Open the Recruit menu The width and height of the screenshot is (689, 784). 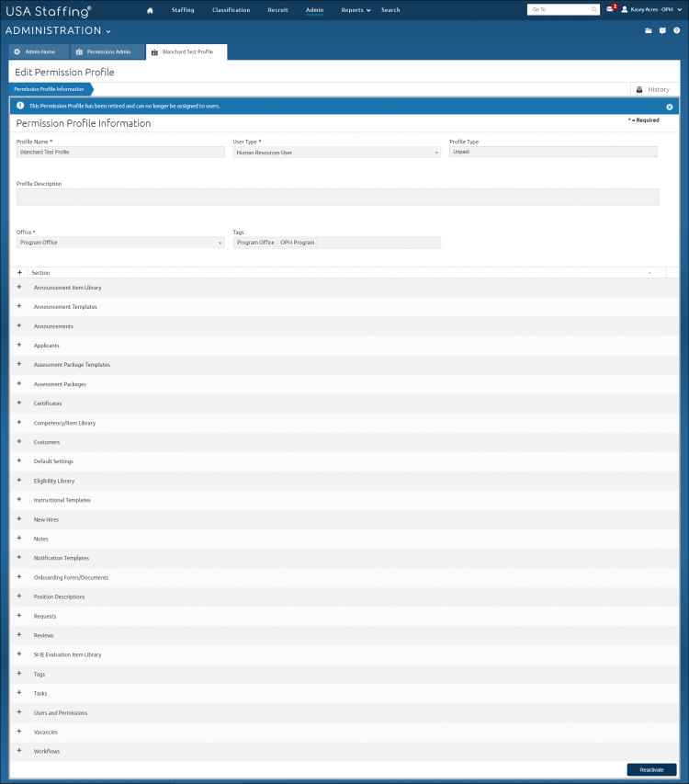[277, 10]
